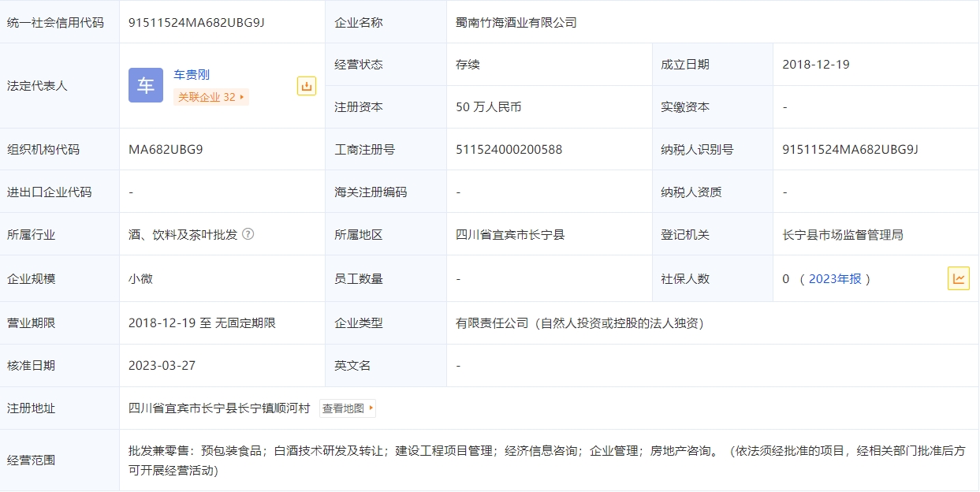Viewport: 980px width, 492px height.
Task: Click the 统一社会信用代码 label
Action: pos(55,22)
